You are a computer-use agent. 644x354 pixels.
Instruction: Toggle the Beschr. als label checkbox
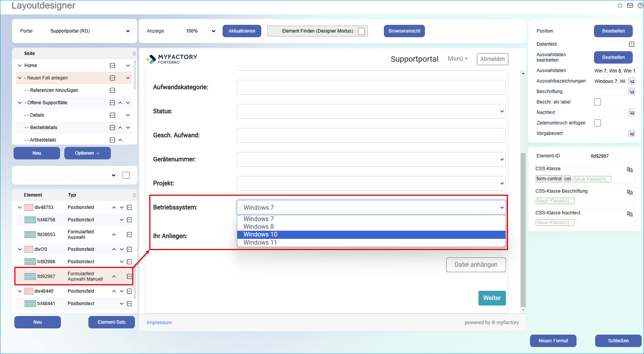(x=597, y=102)
